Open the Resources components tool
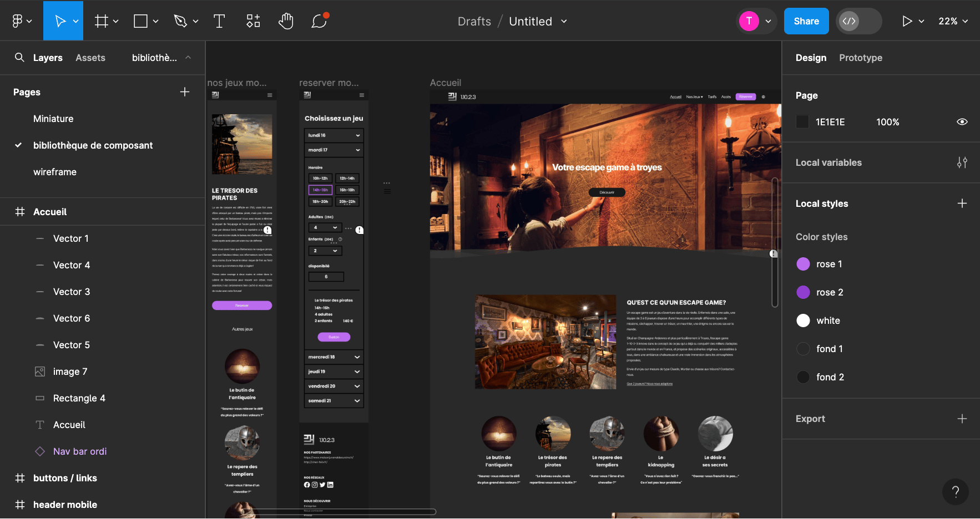The image size is (980, 519). (x=253, y=21)
